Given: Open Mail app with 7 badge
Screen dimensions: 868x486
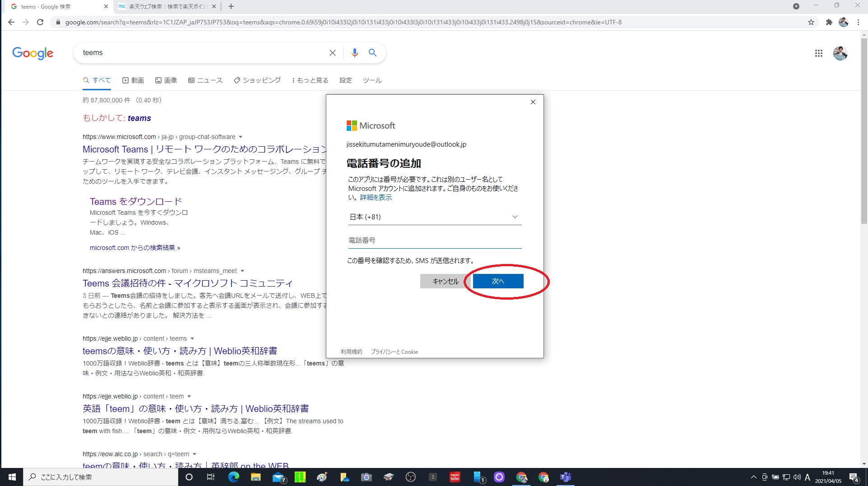Looking at the screenshot, I should (x=279, y=477).
